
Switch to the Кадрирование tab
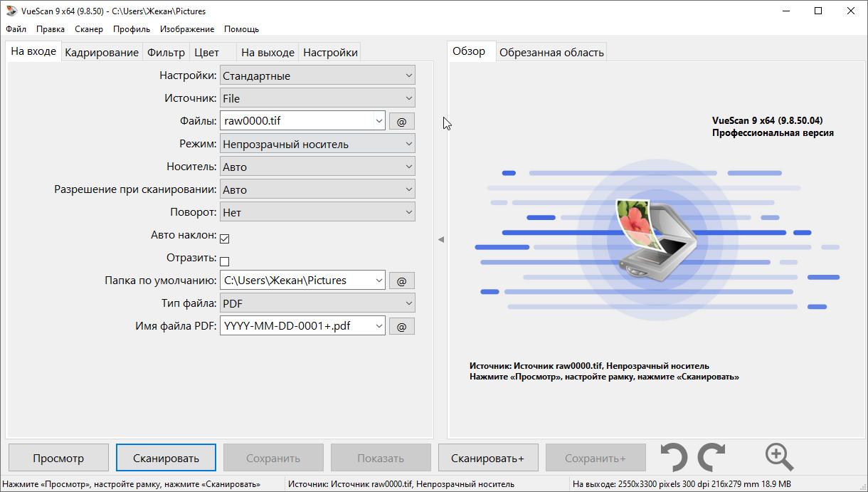click(102, 53)
